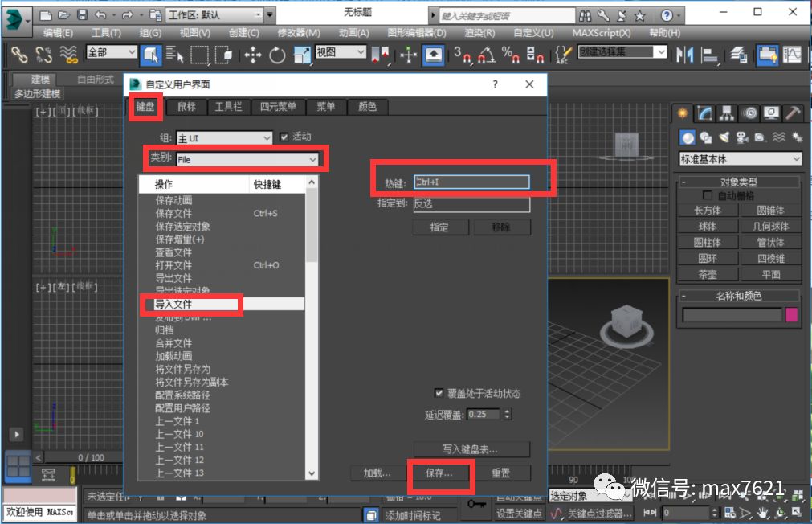
Task: Toggle the Angle Snap tool
Action: (x=486, y=55)
